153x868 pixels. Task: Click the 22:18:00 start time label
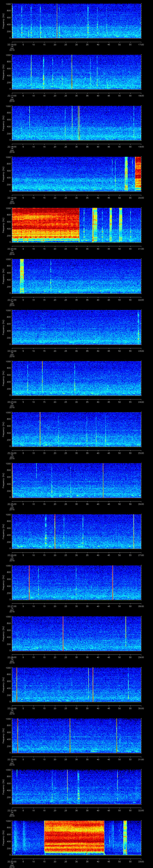point(12,147)
